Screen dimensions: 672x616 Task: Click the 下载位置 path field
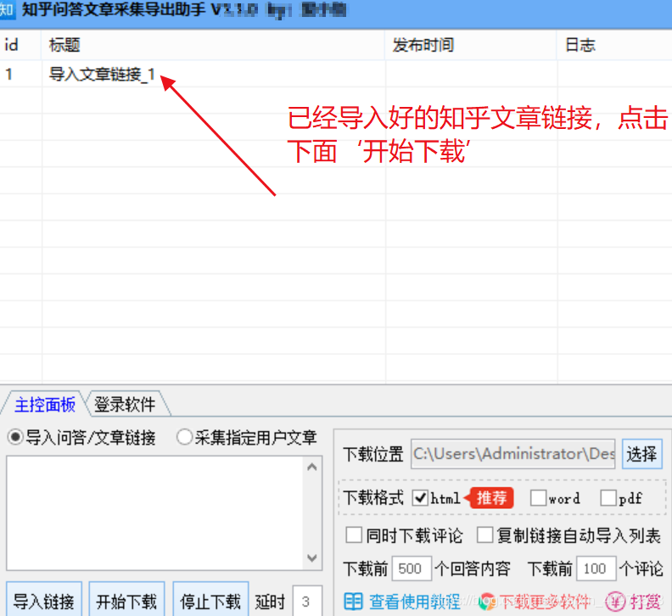tap(513, 454)
